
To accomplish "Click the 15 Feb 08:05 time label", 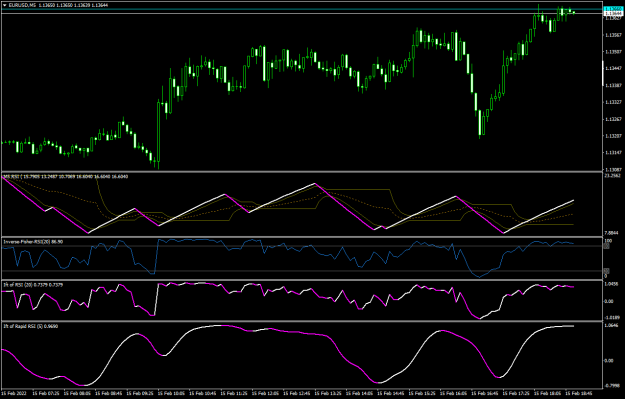I will tap(77, 393).
